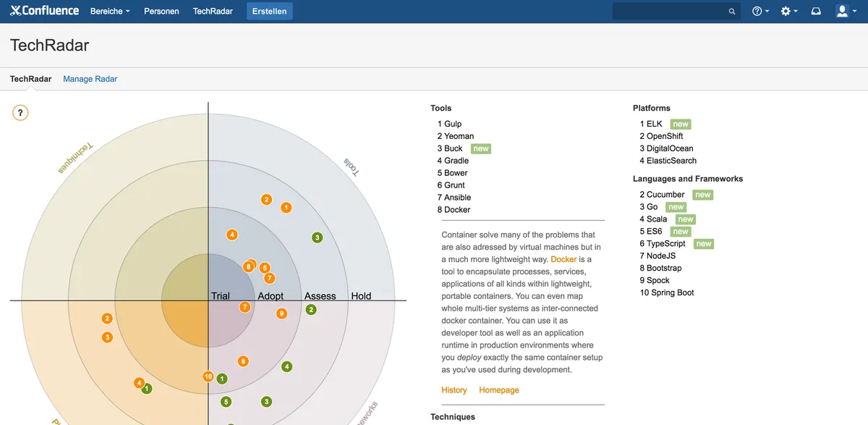Select orange blip 2 in Tools quadrant

pyautogui.click(x=266, y=200)
